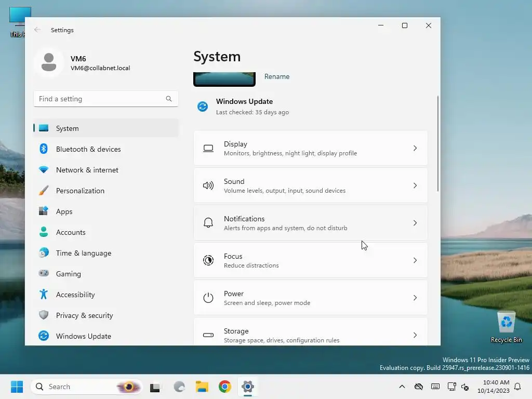Expand the Power settings chevron
Screen dimensions: 532x399
tap(415, 298)
